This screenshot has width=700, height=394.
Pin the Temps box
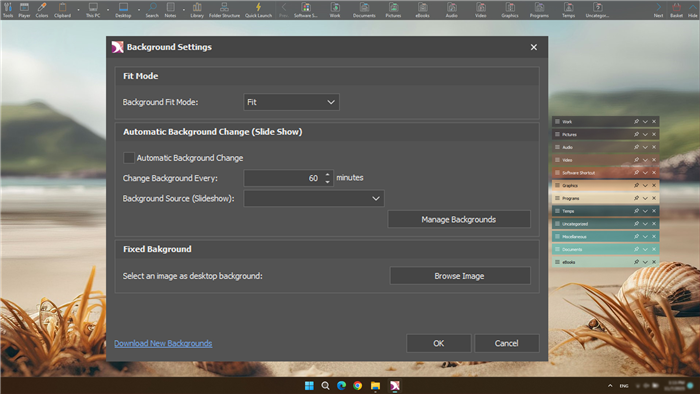click(636, 211)
